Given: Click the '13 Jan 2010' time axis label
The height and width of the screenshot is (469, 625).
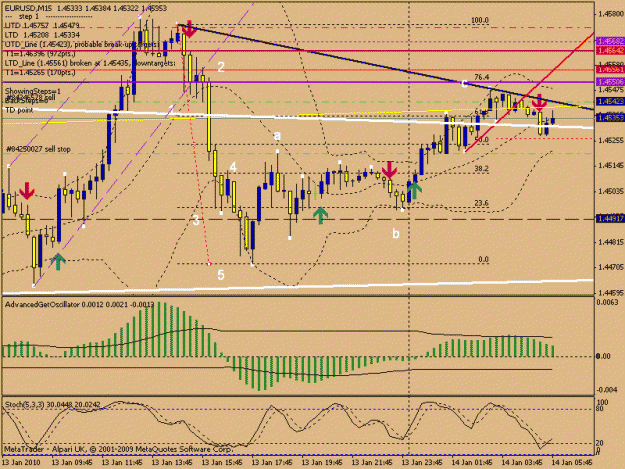Looking at the screenshot, I should [x=21, y=463].
